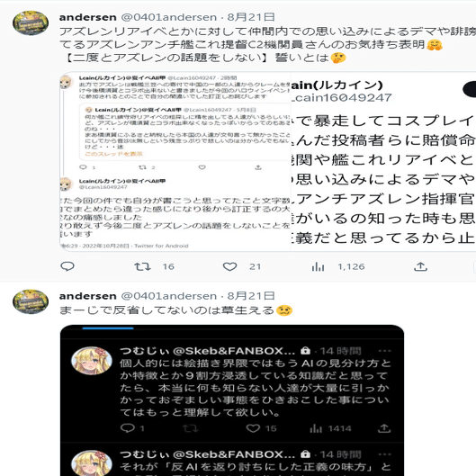Screen dimensions: 476x476
Task: Open andersen avatar on first tweet
Action: tap(31, 23)
